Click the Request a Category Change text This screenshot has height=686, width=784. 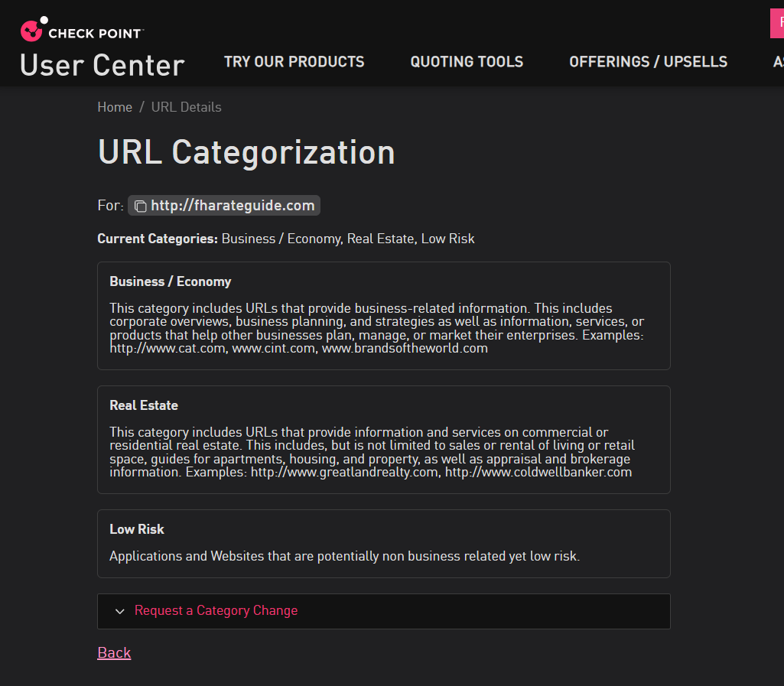click(216, 610)
